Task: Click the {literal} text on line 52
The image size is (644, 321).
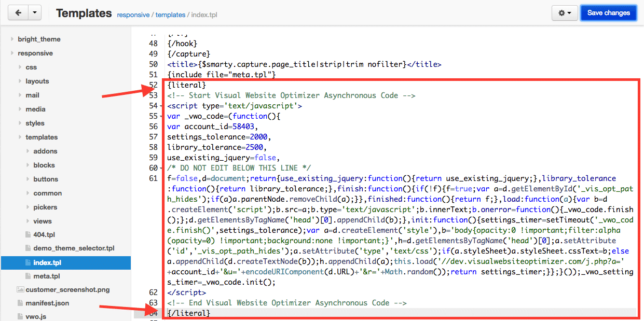Action: (x=187, y=85)
